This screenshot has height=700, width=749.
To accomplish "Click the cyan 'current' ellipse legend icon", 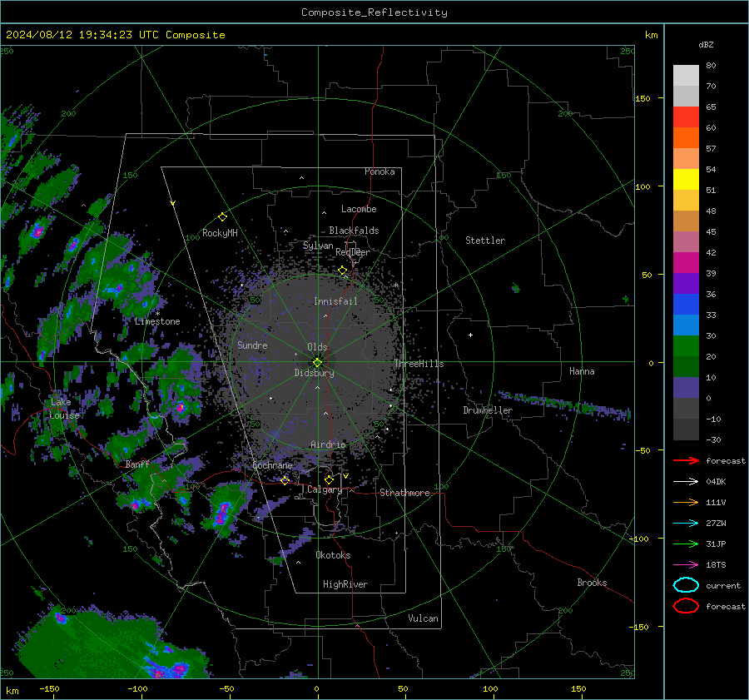I will coord(686,585).
